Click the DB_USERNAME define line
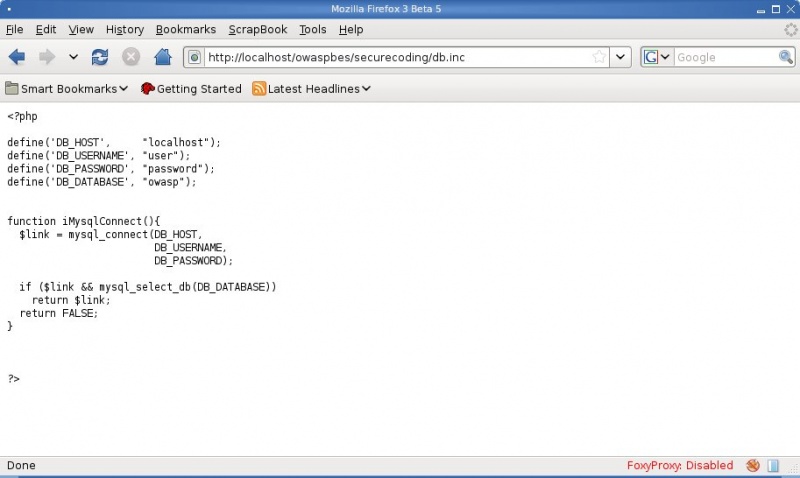This screenshot has height=478, width=800. click(x=98, y=156)
